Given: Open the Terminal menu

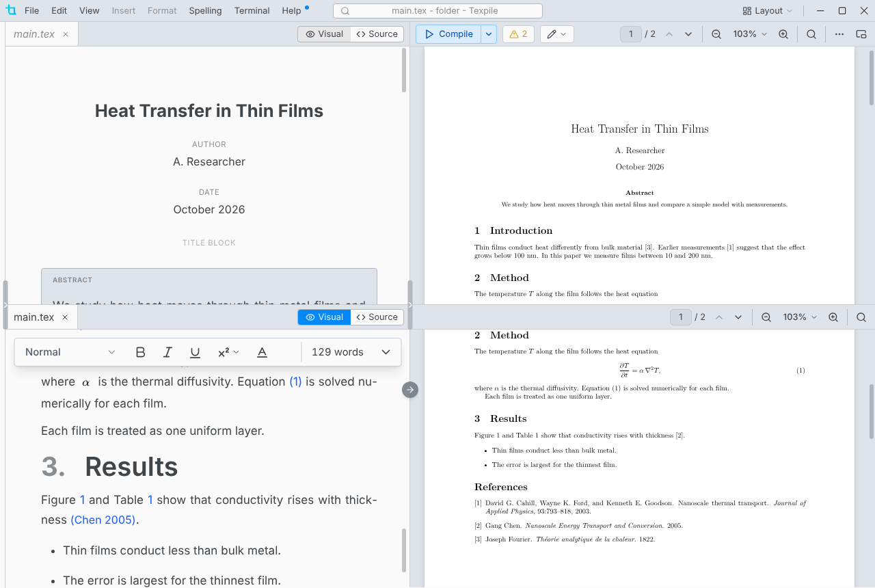Looking at the screenshot, I should click(252, 11).
